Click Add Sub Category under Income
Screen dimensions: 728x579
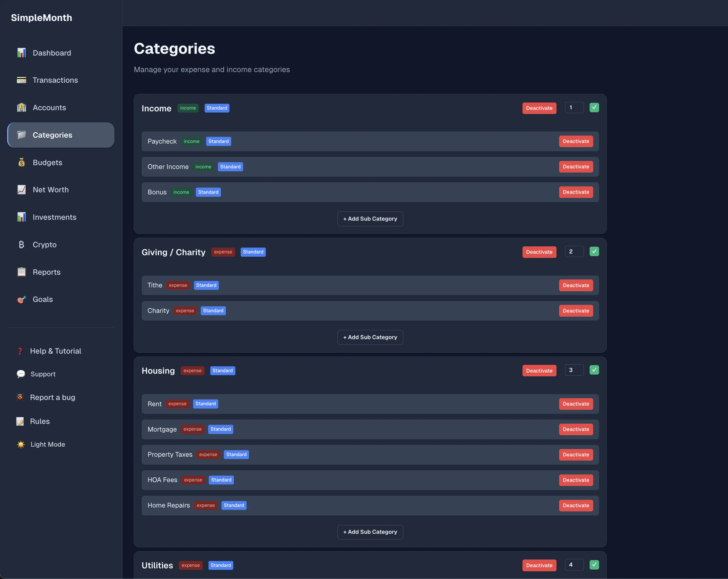point(370,219)
